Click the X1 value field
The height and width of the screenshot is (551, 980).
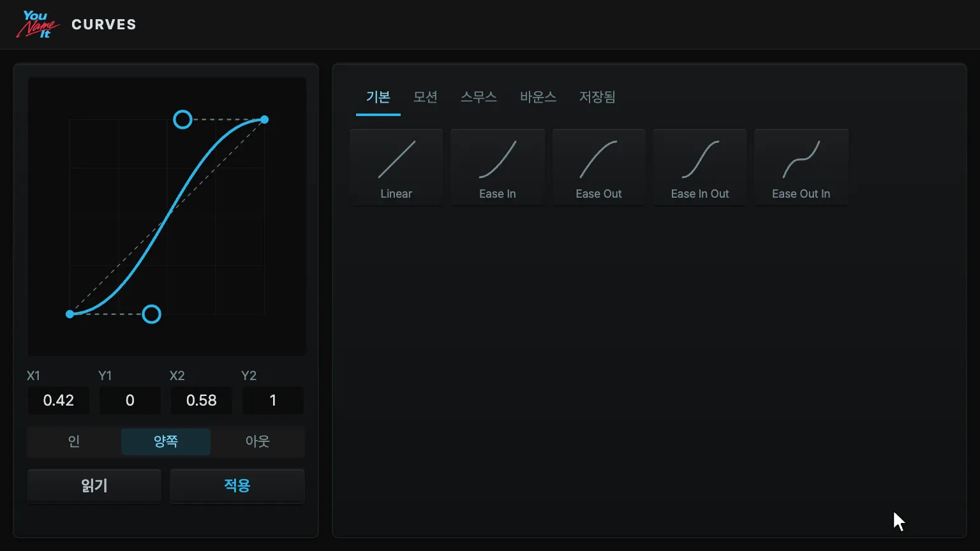(x=59, y=400)
